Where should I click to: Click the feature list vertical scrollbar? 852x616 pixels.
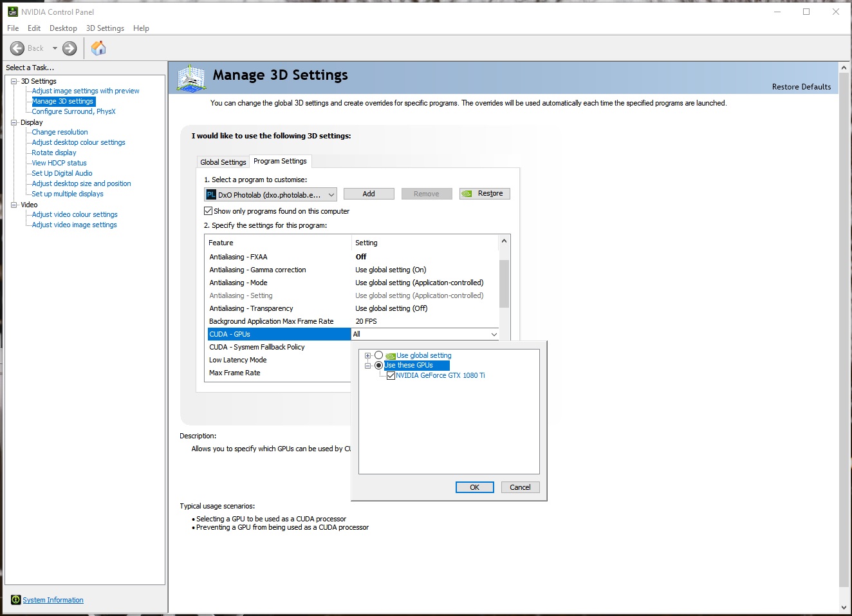[504, 283]
